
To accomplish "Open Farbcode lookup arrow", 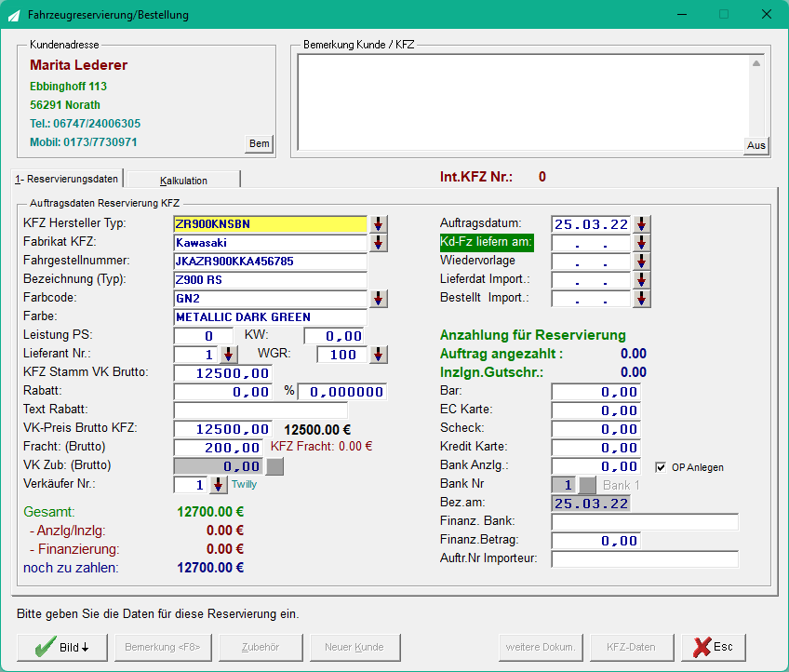I will pyautogui.click(x=379, y=299).
